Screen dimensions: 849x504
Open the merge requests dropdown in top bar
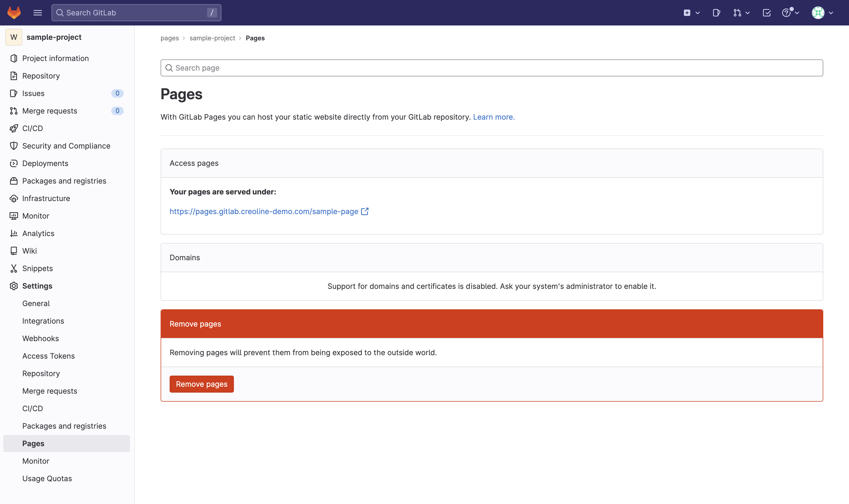tap(741, 12)
